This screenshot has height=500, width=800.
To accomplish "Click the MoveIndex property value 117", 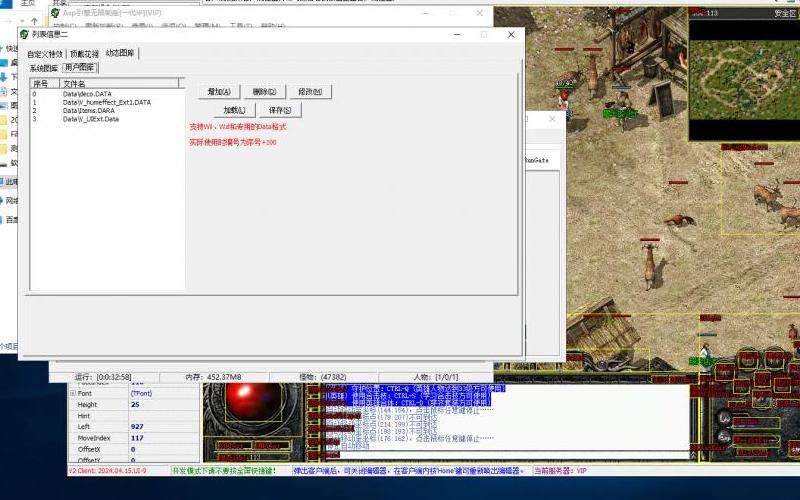I will [163, 438].
